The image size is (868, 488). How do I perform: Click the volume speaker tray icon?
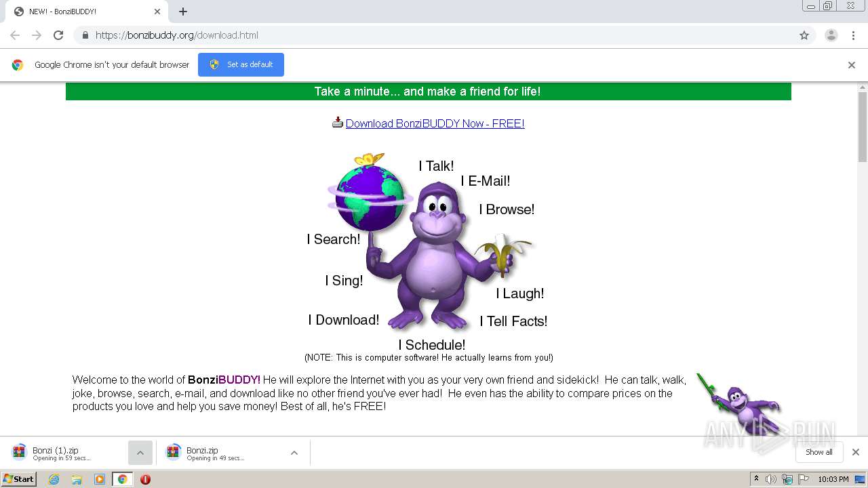tap(771, 479)
